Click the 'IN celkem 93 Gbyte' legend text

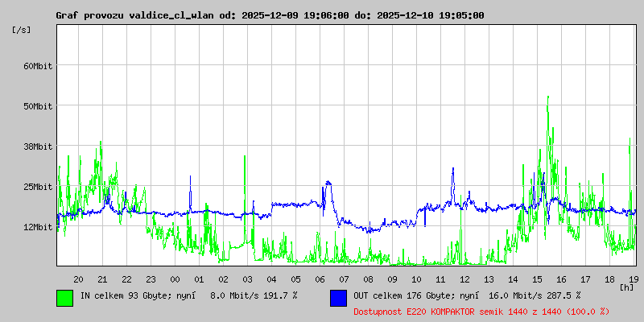click(123, 295)
